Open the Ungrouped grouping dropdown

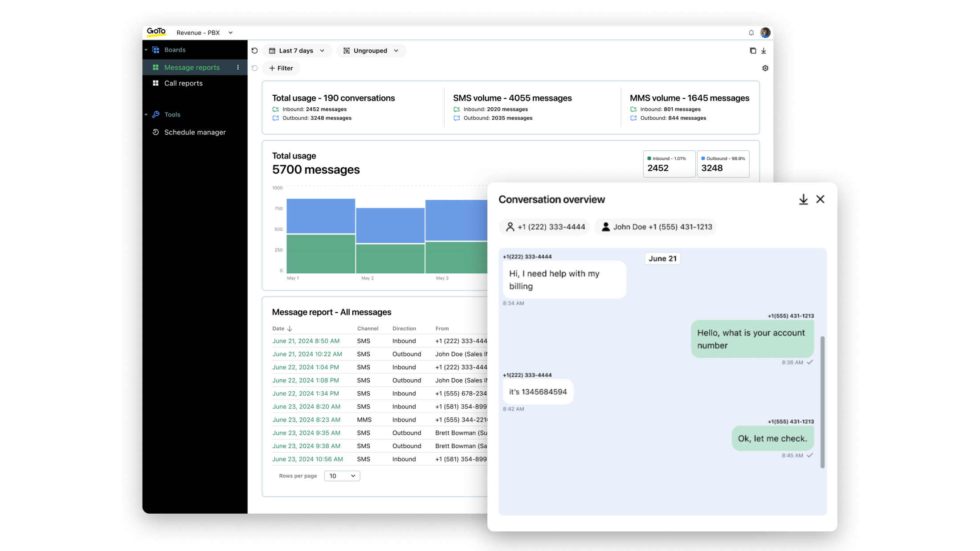tap(371, 50)
